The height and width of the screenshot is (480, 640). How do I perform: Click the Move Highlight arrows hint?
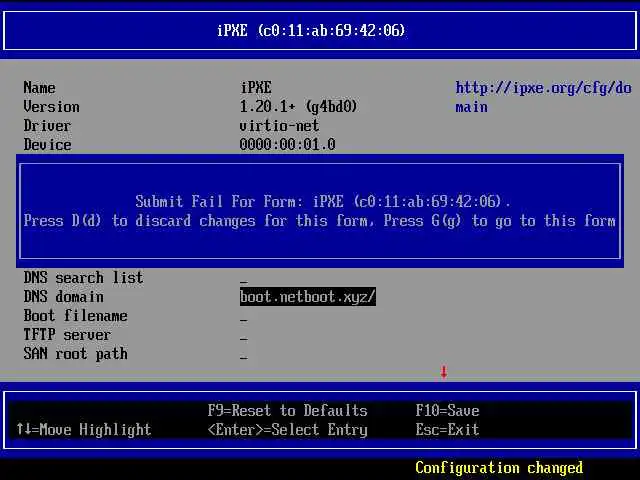tap(84, 429)
